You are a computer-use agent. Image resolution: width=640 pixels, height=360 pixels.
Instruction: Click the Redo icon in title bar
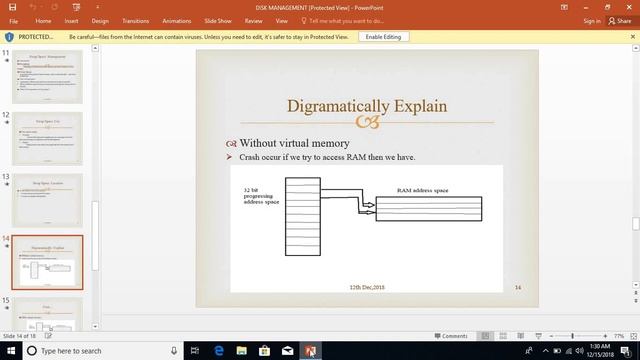pyautogui.click(x=54, y=7)
